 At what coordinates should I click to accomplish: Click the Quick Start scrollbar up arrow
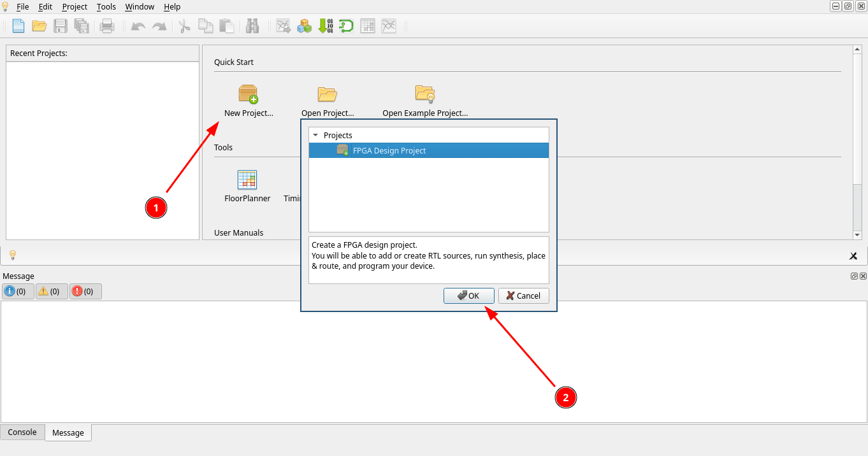tap(857, 50)
